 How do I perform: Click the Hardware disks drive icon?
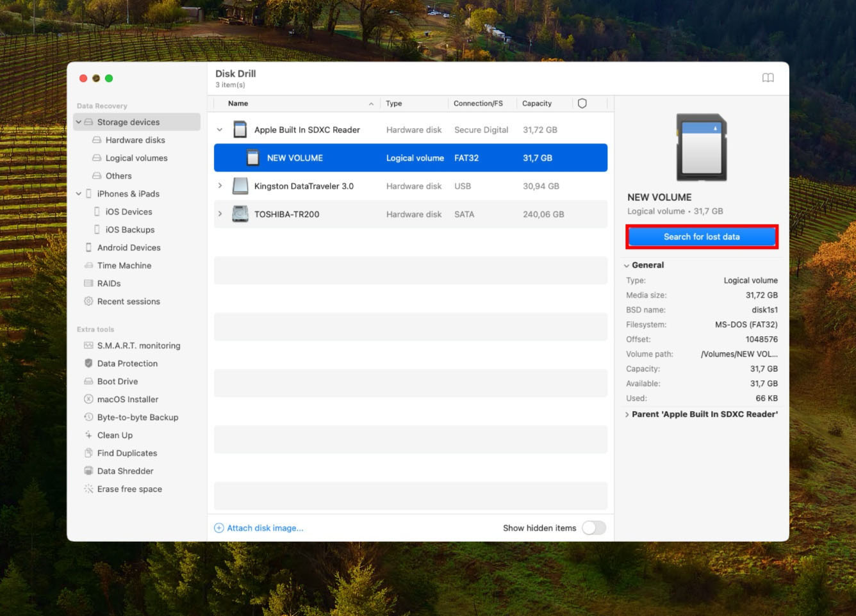[x=97, y=140]
